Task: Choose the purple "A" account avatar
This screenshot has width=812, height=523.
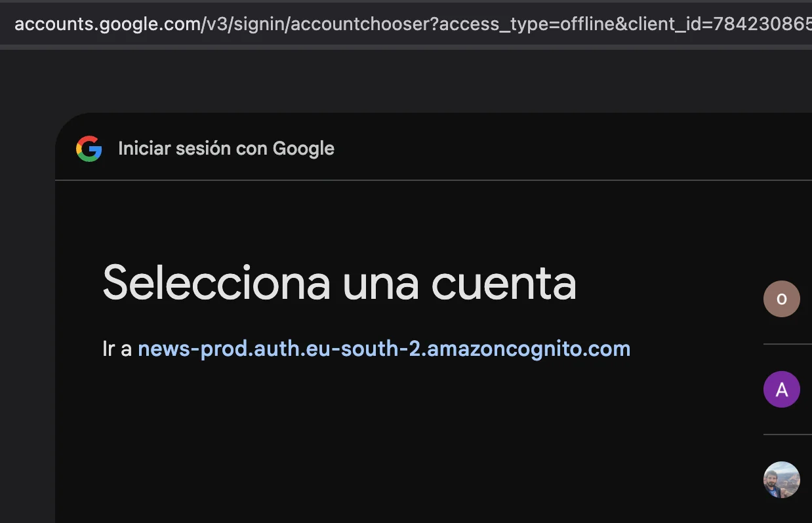Action: click(x=782, y=389)
